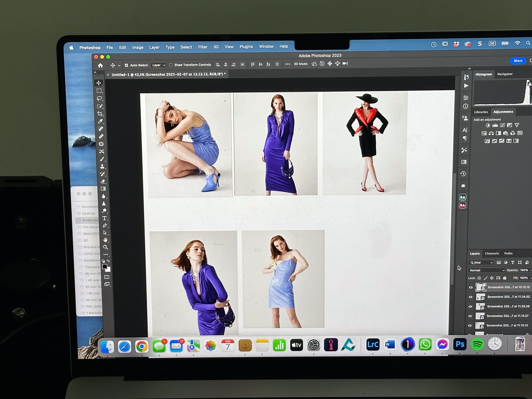Toggle Quick Mask mode icon
The image size is (532, 399).
[107, 277]
